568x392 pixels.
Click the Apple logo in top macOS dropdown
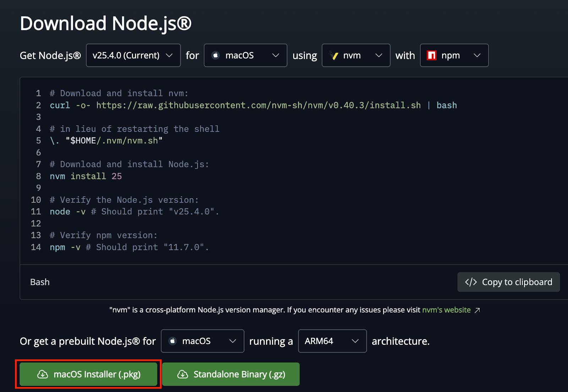point(215,55)
